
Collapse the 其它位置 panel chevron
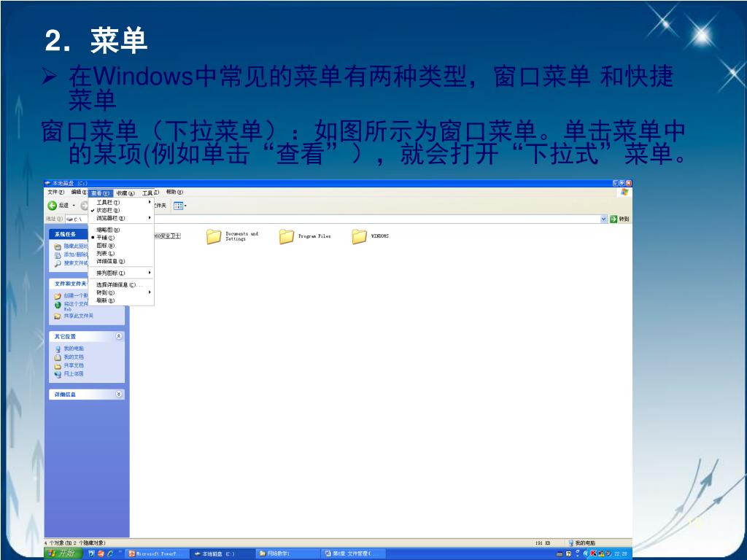point(119,336)
